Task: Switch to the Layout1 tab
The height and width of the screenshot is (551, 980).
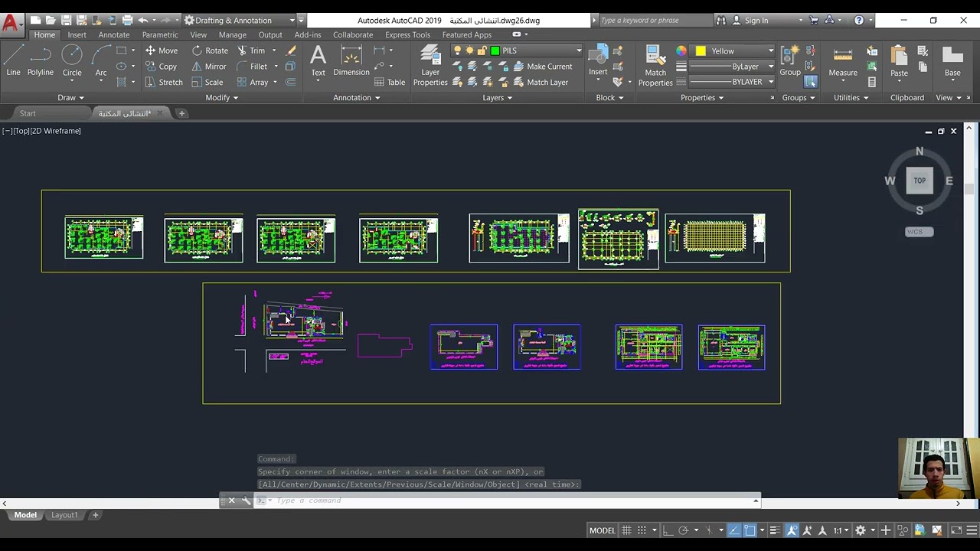Action: (64, 515)
